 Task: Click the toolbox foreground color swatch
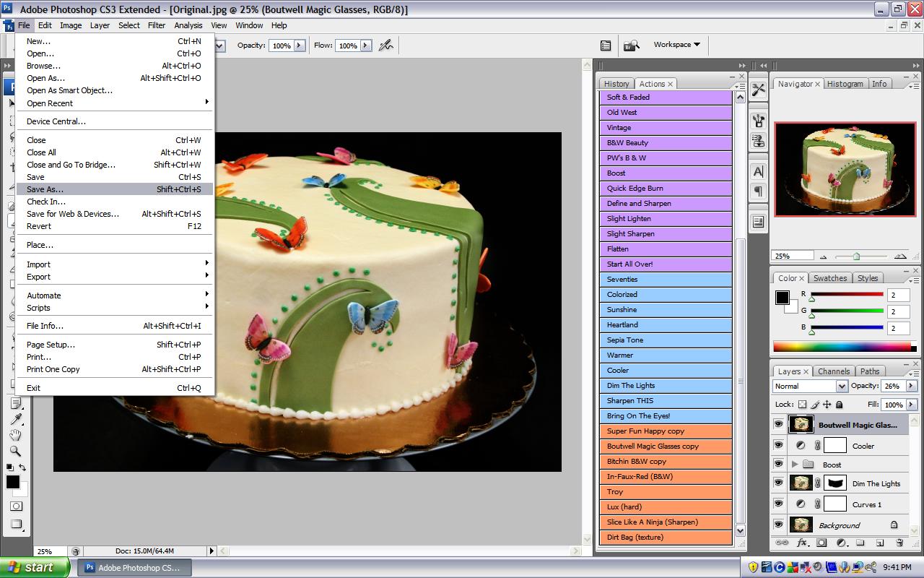(x=13, y=483)
